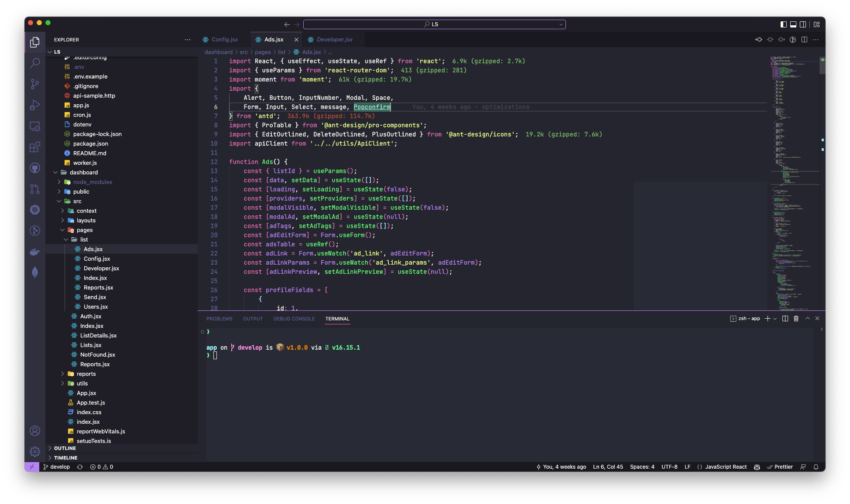
Task: Open Accounts from the activity bar
Action: 35,431
